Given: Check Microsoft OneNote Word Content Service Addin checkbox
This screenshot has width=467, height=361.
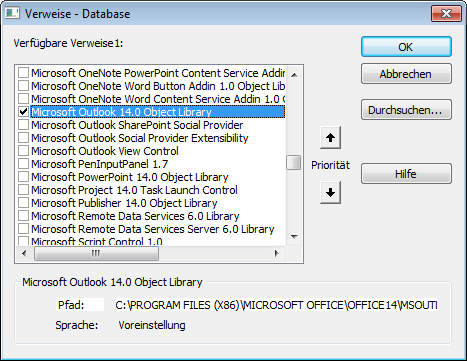Looking at the screenshot, I should point(23,99).
